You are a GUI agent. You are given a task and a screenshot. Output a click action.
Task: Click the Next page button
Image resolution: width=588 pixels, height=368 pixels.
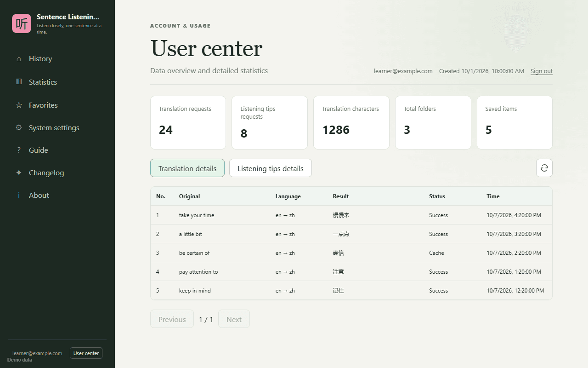pos(234,319)
